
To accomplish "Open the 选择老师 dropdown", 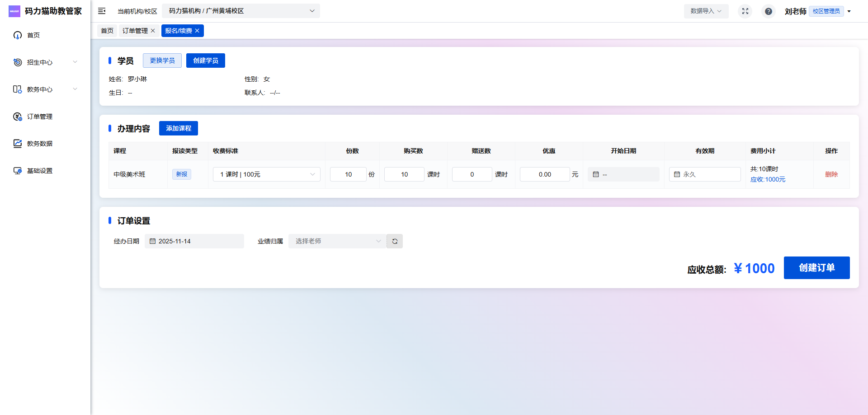I will tap(337, 241).
